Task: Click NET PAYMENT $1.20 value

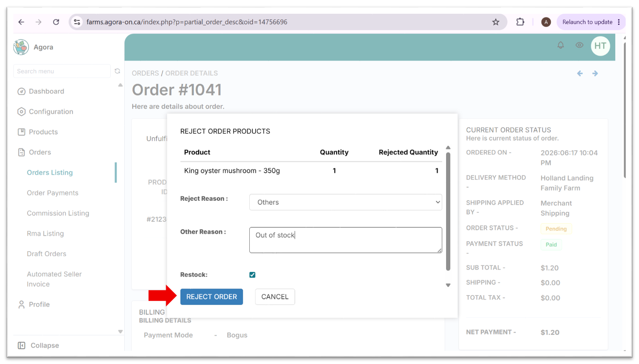Action: 550,333
